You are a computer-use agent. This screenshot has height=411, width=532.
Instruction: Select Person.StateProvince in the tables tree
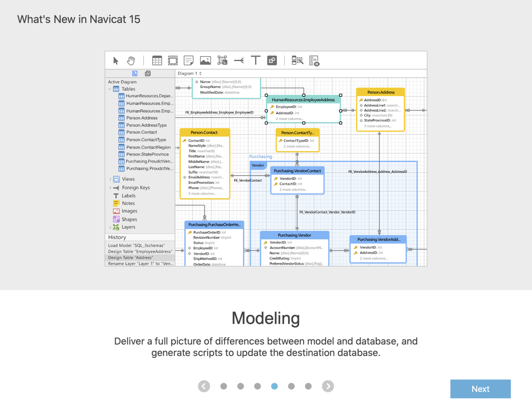(x=148, y=154)
